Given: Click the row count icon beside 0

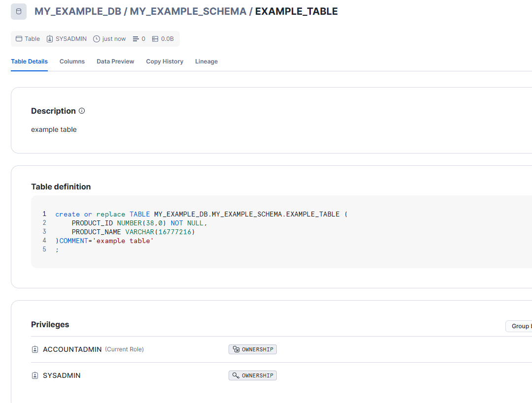Looking at the screenshot, I should pyautogui.click(x=136, y=39).
